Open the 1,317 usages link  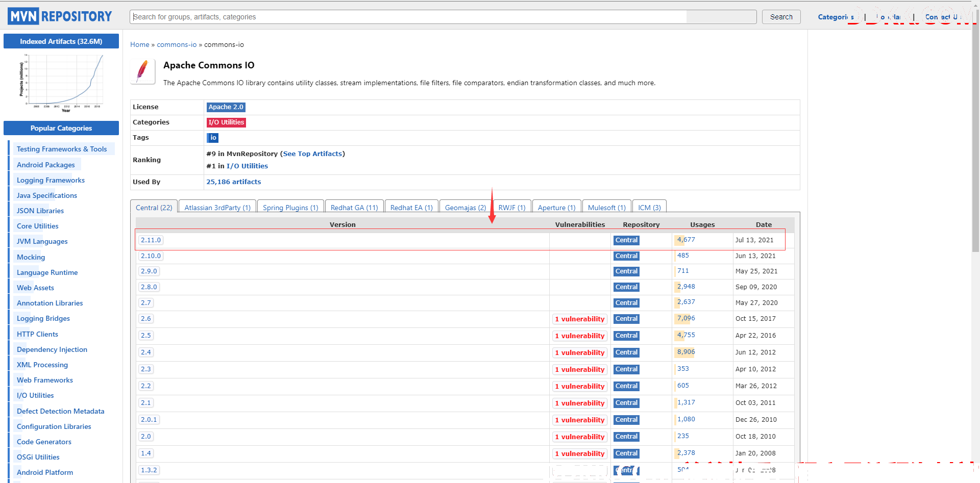pos(686,402)
